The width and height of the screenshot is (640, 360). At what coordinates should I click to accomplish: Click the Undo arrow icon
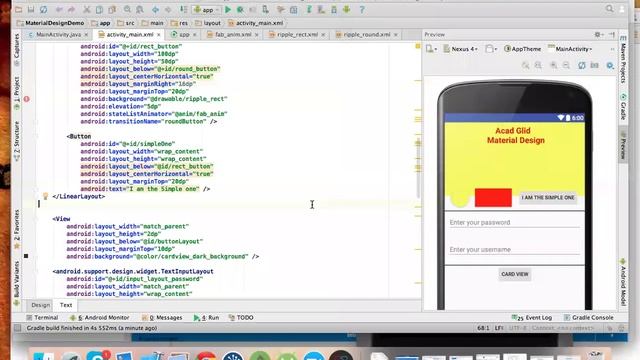[60, 9]
